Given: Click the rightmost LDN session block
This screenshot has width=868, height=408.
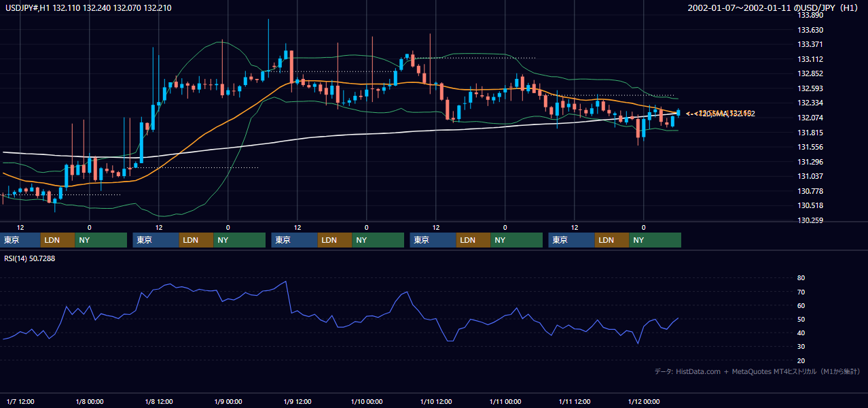Looking at the screenshot, I should [612, 240].
